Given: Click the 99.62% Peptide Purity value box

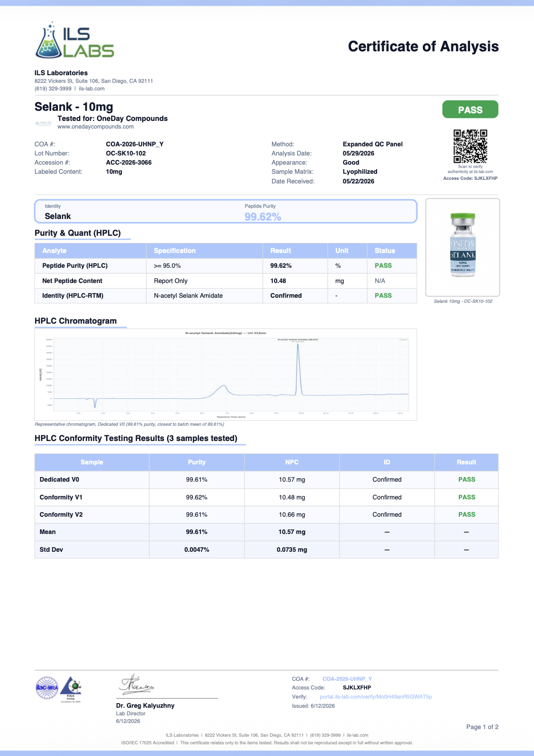Looking at the screenshot, I should click(263, 217).
